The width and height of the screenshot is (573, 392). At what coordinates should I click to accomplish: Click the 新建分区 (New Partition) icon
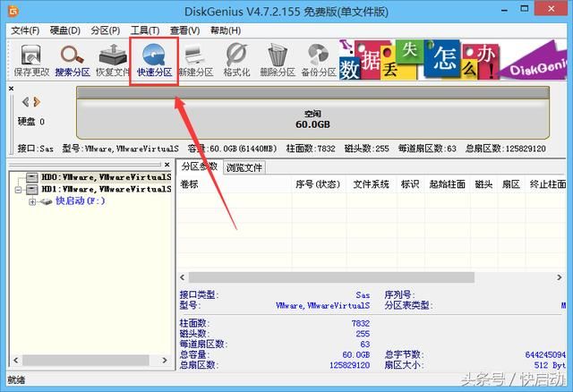pyautogui.click(x=196, y=60)
